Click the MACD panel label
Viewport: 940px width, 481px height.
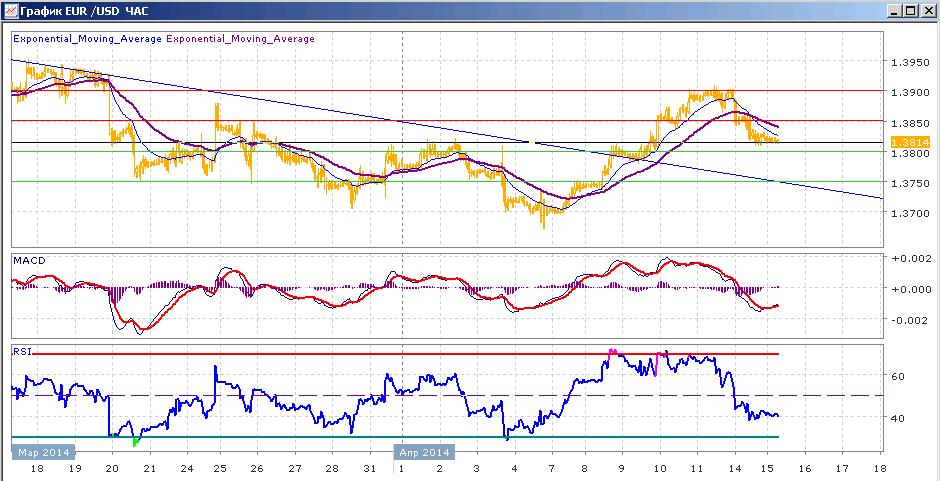point(29,261)
